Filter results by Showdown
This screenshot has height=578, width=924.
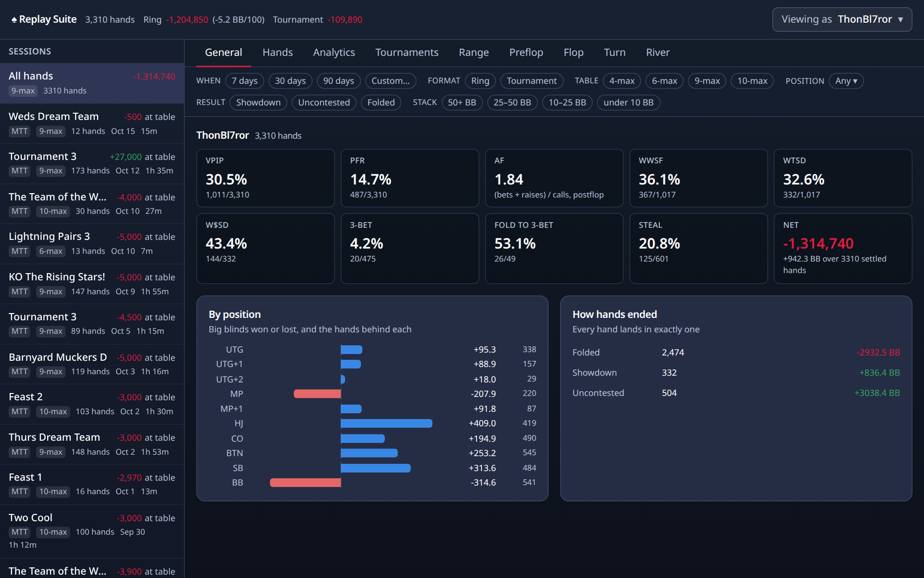click(x=258, y=103)
